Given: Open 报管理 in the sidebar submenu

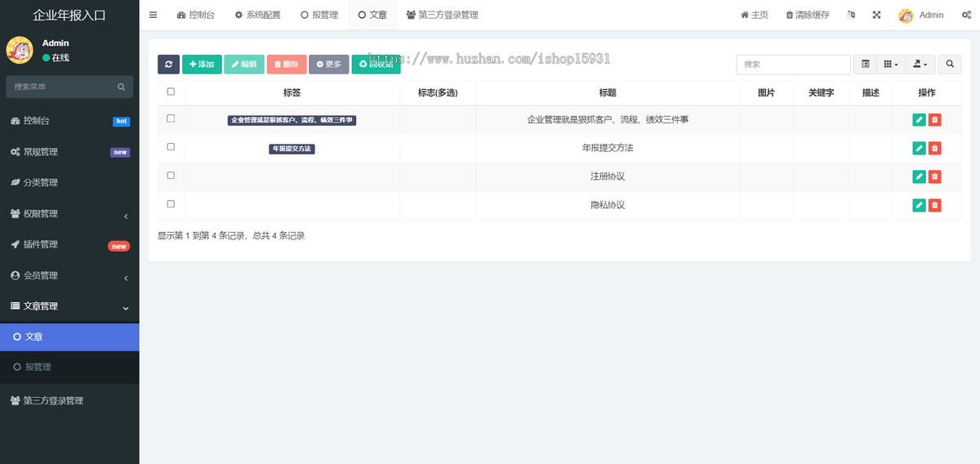Looking at the screenshot, I should pos(69,368).
